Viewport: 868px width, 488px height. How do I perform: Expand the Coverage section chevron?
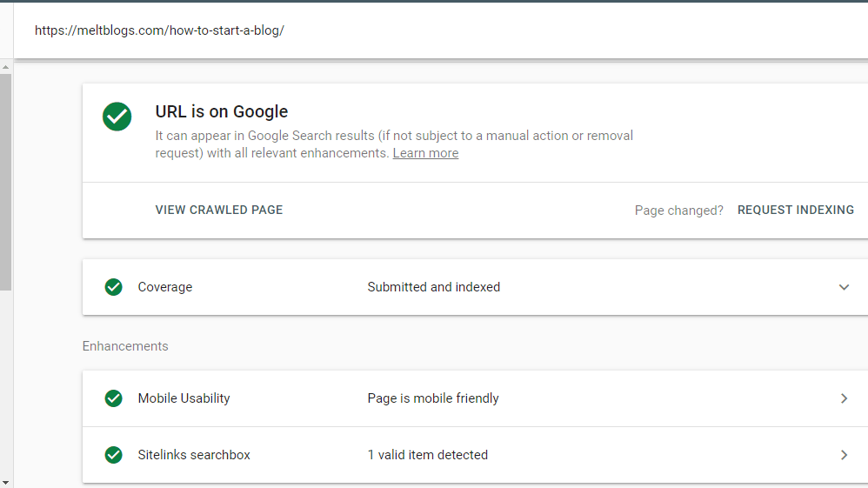[844, 287]
